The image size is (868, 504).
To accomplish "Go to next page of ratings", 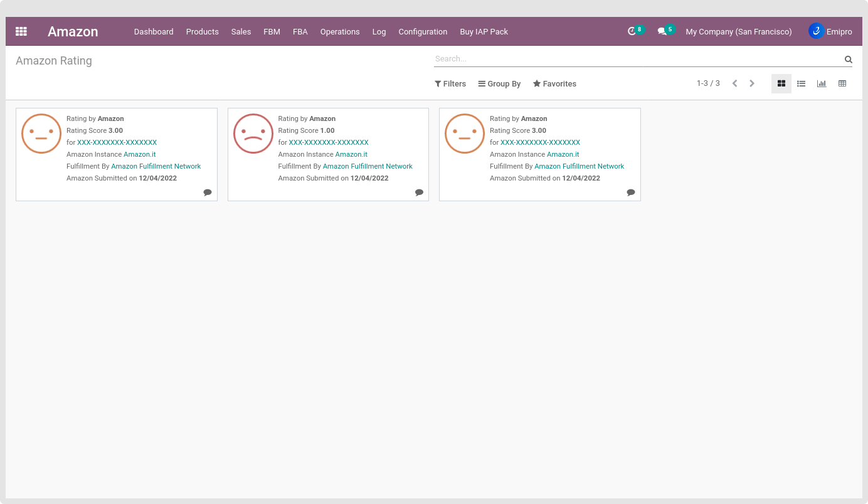I will (752, 83).
